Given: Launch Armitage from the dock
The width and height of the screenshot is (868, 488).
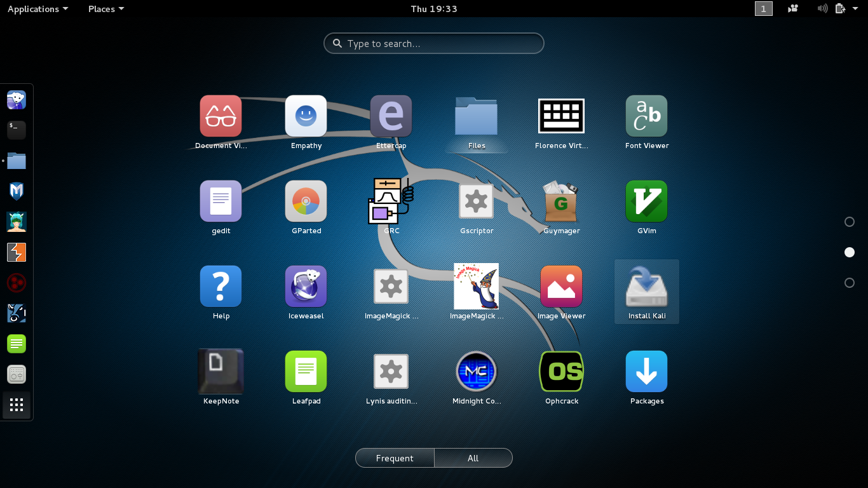Looking at the screenshot, I should click(x=17, y=222).
